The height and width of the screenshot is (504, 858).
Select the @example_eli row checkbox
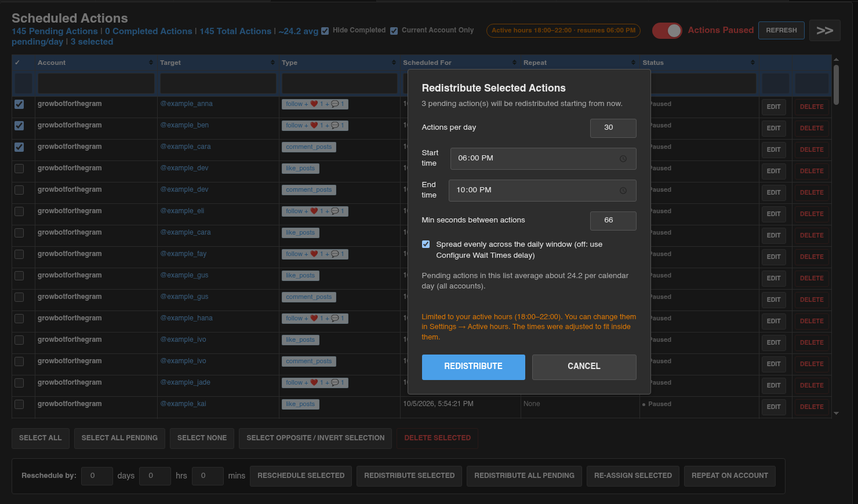coord(19,211)
